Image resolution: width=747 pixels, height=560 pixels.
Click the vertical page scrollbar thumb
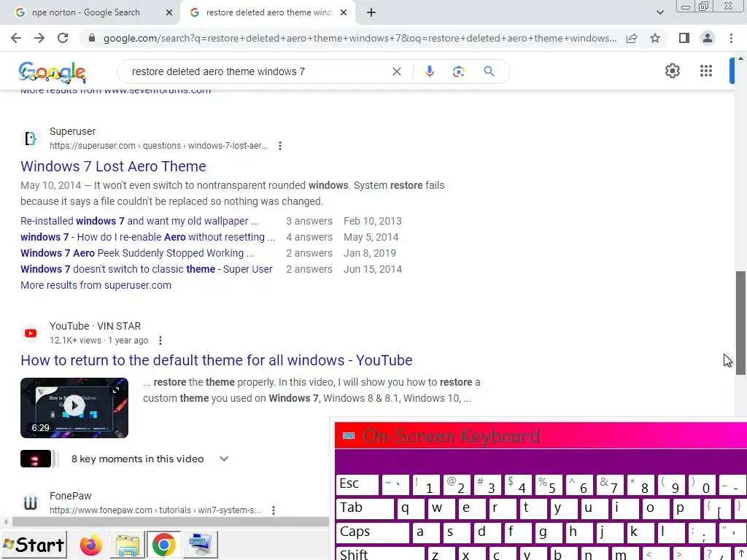click(x=740, y=322)
